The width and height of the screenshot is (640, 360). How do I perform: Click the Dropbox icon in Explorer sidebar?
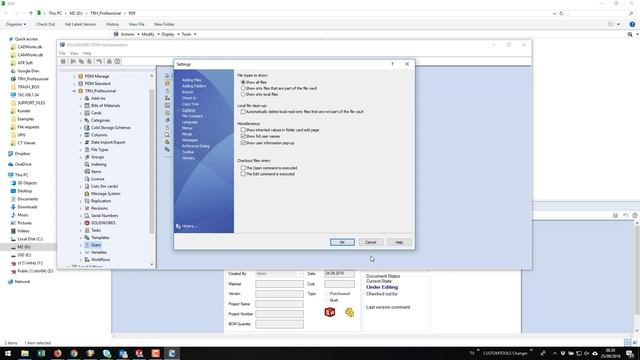tap(11, 154)
